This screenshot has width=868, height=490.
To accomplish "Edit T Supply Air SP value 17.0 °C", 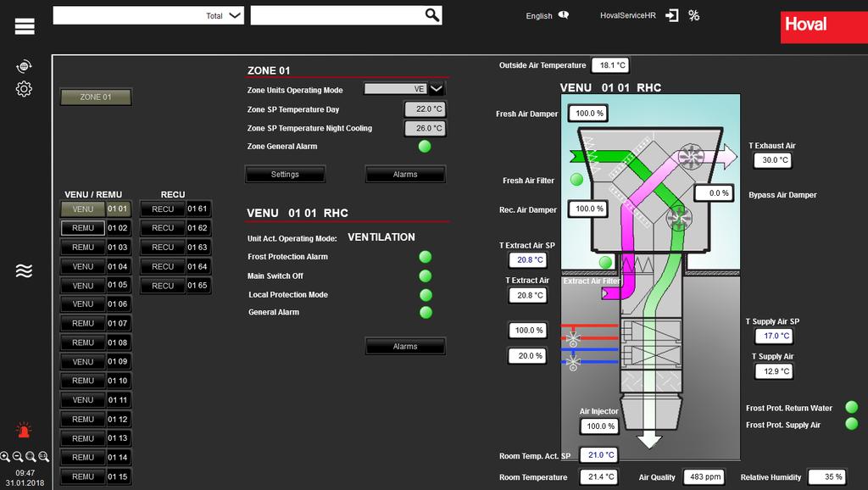I will (774, 336).
